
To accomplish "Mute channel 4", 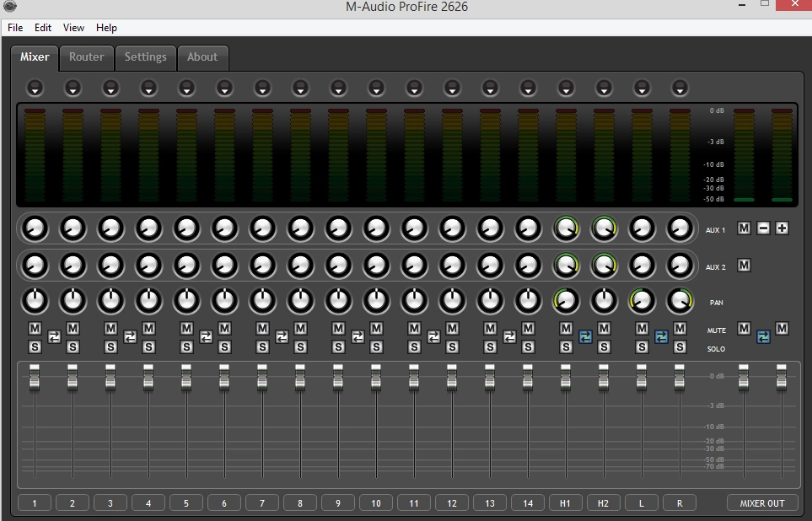I will [148, 328].
